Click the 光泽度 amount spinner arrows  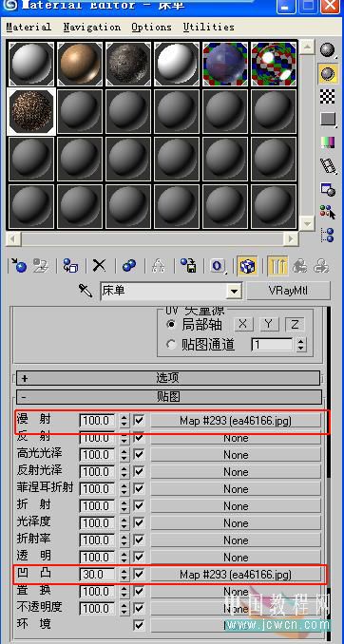(x=124, y=522)
